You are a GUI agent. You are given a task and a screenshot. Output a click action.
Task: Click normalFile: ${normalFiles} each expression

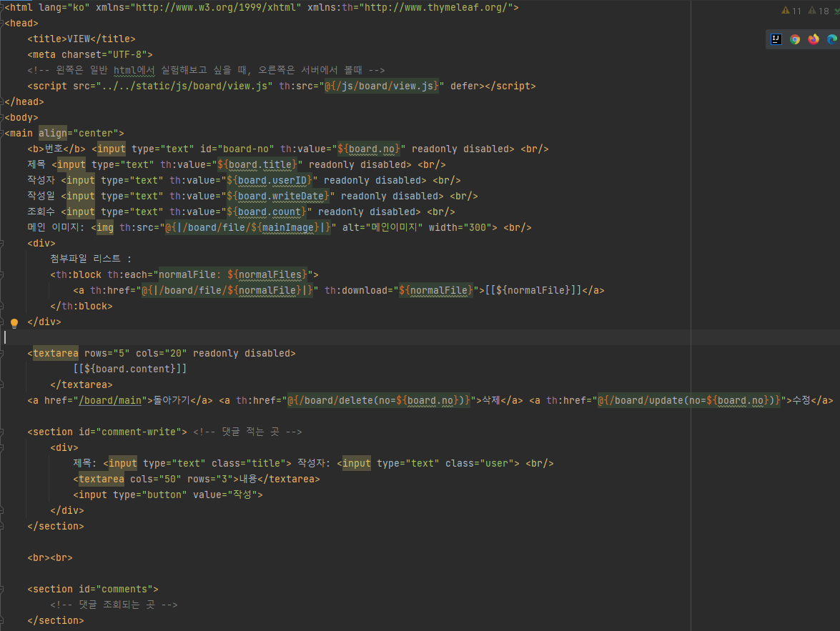point(233,275)
